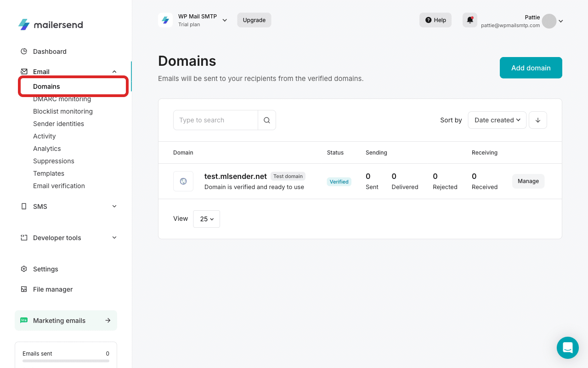Image resolution: width=588 pixels, height=368 pixels.
Task: Open notifications via the bell icon
Action: click(469, 20)
